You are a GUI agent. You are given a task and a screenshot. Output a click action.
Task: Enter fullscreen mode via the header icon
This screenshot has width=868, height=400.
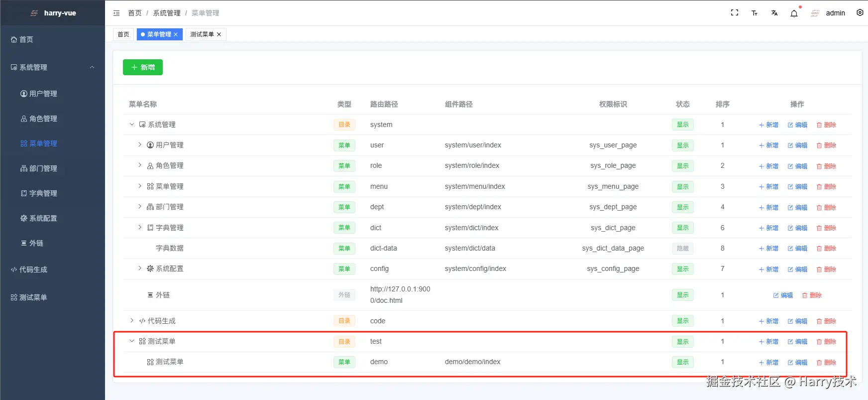tap(735, 13)
